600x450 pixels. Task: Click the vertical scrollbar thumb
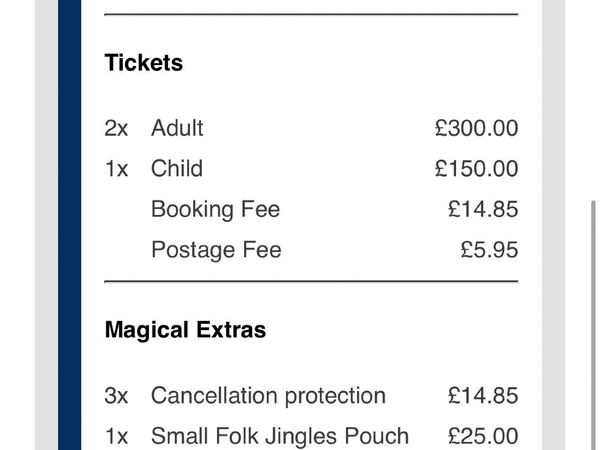[594, 325]
